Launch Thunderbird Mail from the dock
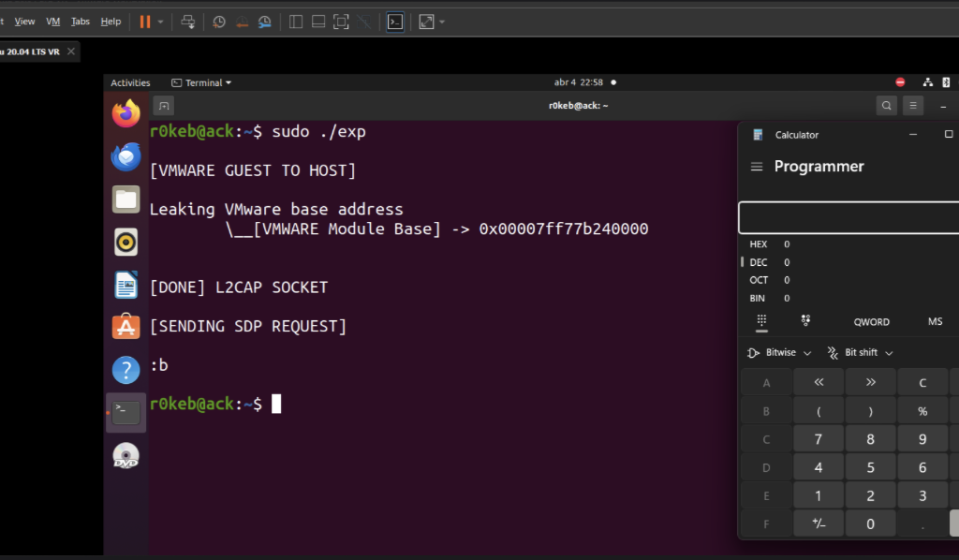The width and height of the screenshot is (959, 560). click(x=126, y=156)
